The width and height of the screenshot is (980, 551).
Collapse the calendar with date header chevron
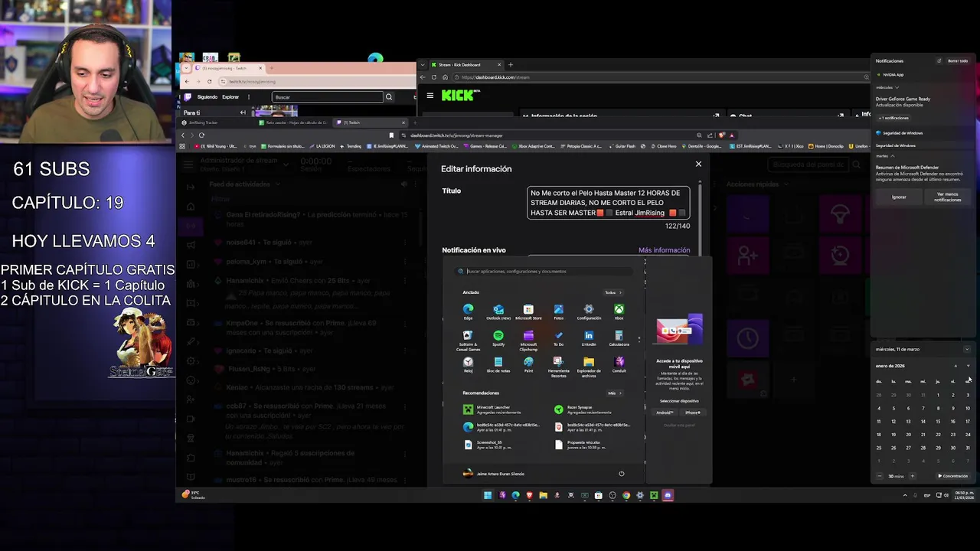[x=967, y=349]
